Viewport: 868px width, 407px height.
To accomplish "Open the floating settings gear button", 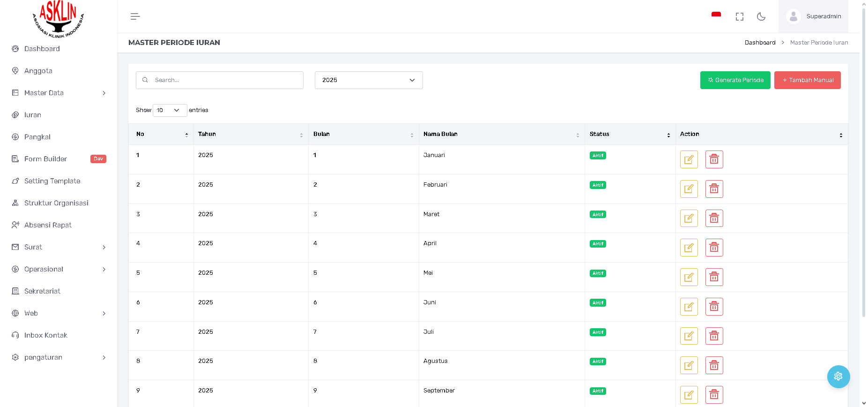I will point(838,376).
